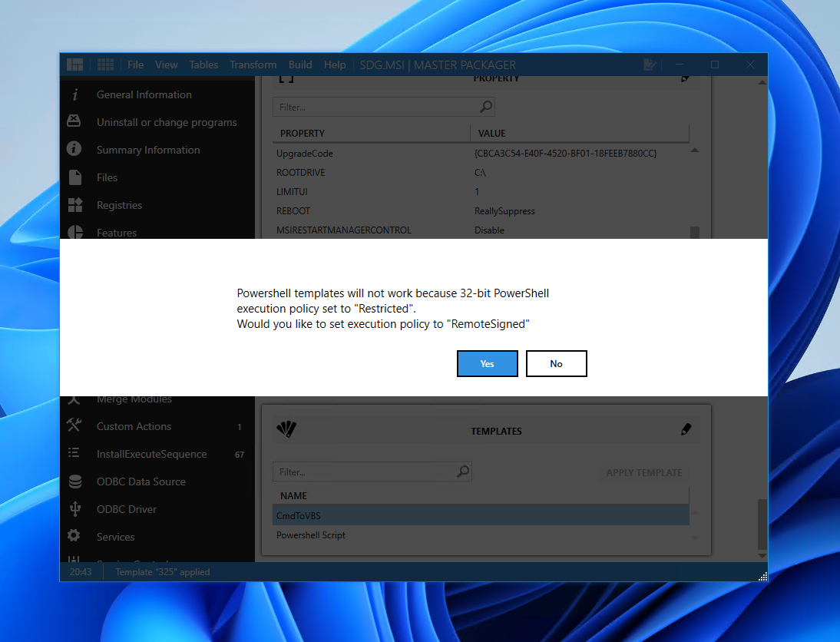The width and height of the screenshot is (840, 642).
Task: Click the Templates edit pencil icon
Action: (686, 429)
